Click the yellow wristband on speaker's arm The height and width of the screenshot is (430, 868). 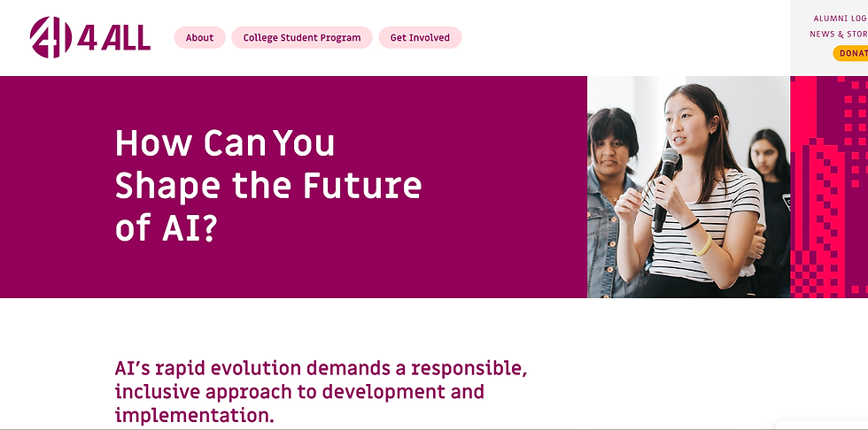[x=704, y=246]
